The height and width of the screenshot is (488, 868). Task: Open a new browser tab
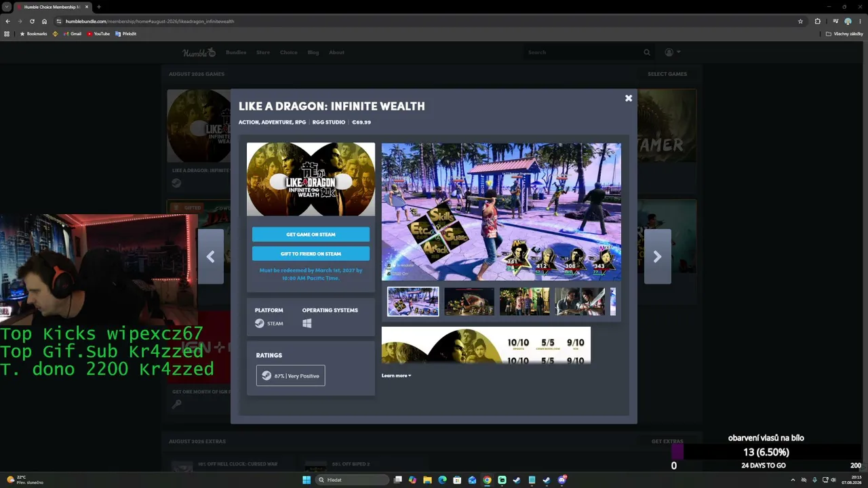tap(99, 7)
